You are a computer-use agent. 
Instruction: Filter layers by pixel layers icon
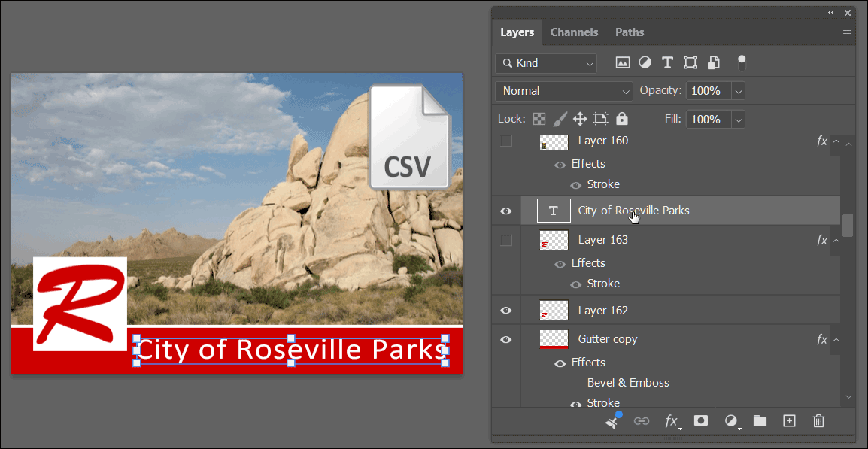(623, 62)
